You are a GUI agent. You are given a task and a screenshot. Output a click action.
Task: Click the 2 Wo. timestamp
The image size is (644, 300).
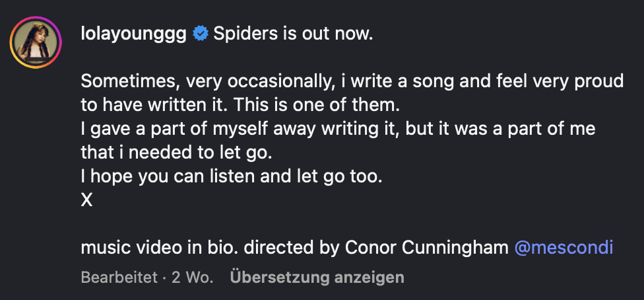192,278
